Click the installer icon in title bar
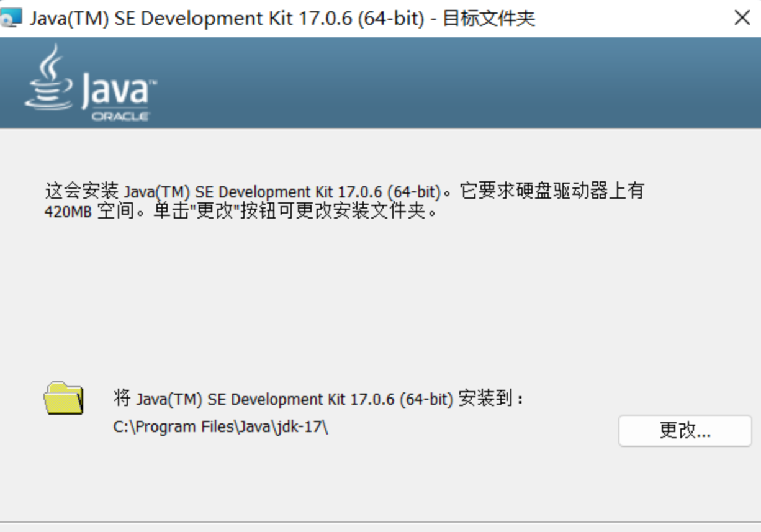The height and width of the screenshot is (532, 761). tap(12, 18)
